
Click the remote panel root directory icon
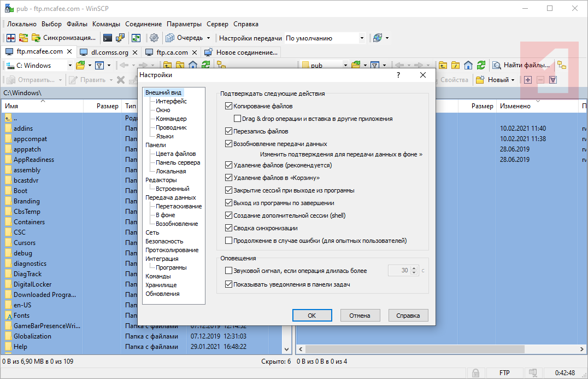456,65
